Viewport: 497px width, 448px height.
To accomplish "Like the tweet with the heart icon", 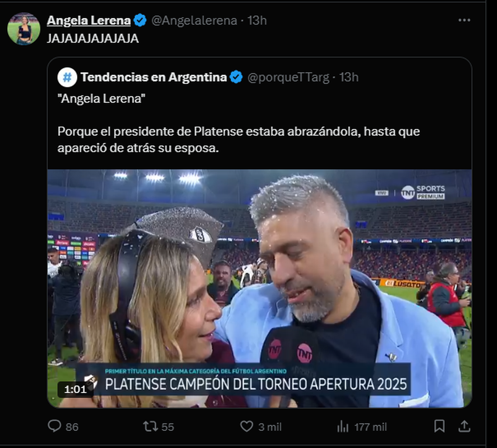I will 247,426.
